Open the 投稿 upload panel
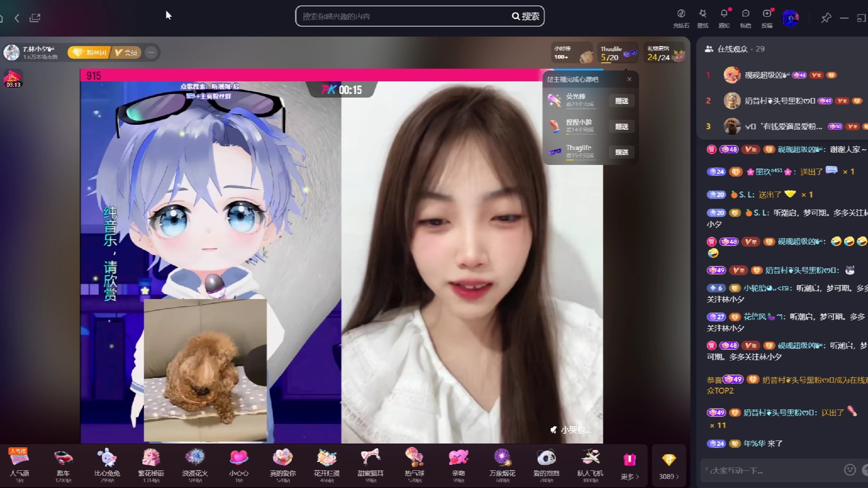This screenshot has width=868, height=488. pyautogui.click(x=767, y=18)
